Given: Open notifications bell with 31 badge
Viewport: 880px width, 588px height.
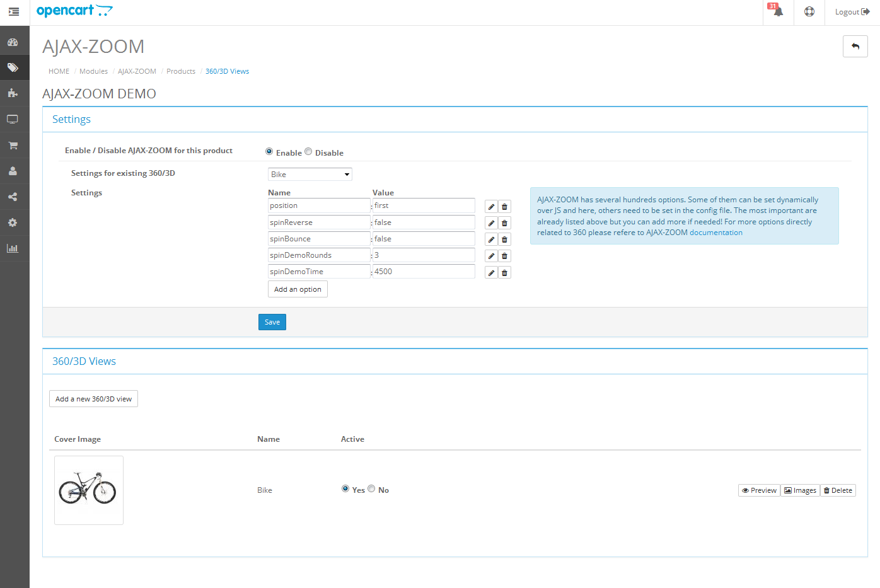Looking at the screenshot, I should (778, 11).
